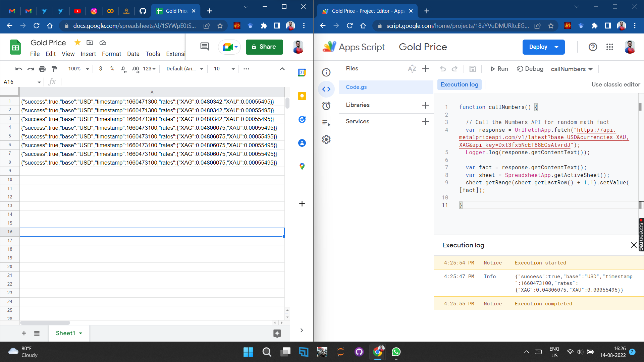Open the Edit menu in Sheets
Viewport: 644px width, 362px height.
[51, 54]
